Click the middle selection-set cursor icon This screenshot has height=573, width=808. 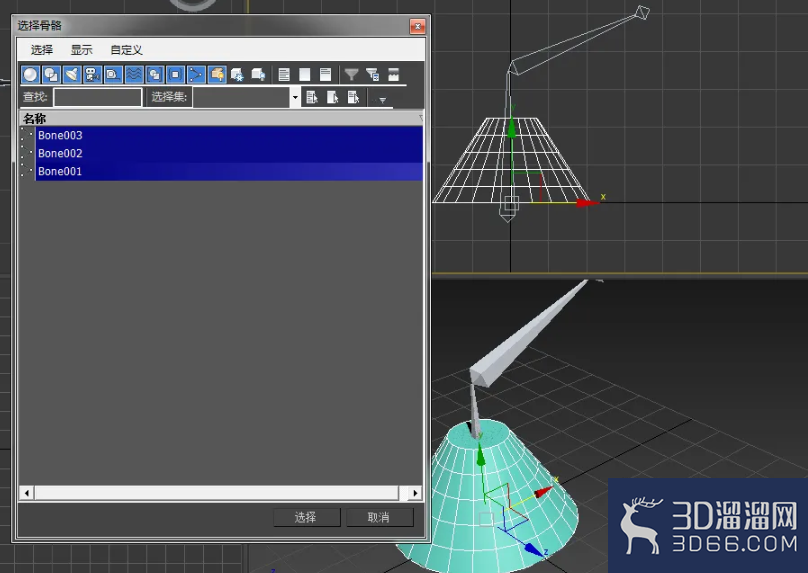tap(332, 97)
